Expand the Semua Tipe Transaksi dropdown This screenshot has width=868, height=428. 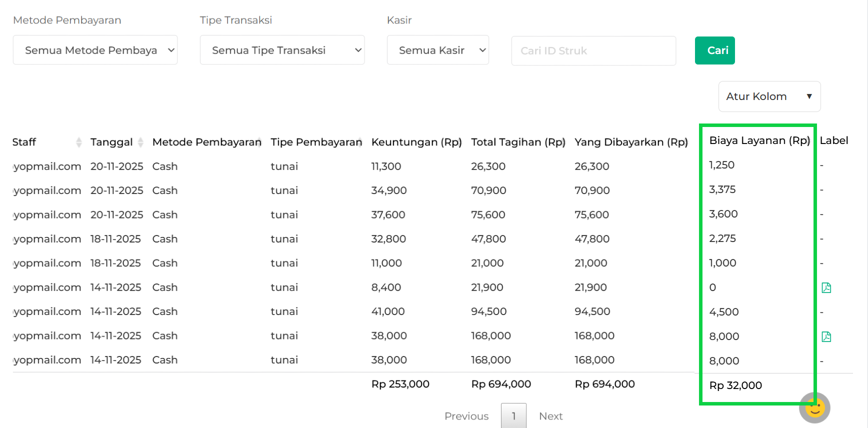[282, 50]
